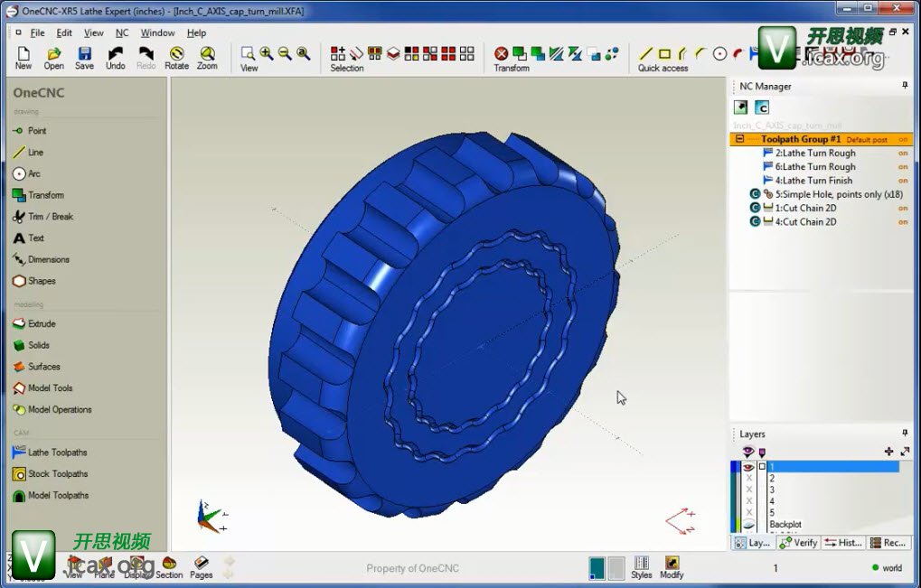Toggle visibility of the Backplot layer
The height and width of the screenshot is (588, 921).
pos(749,524)
